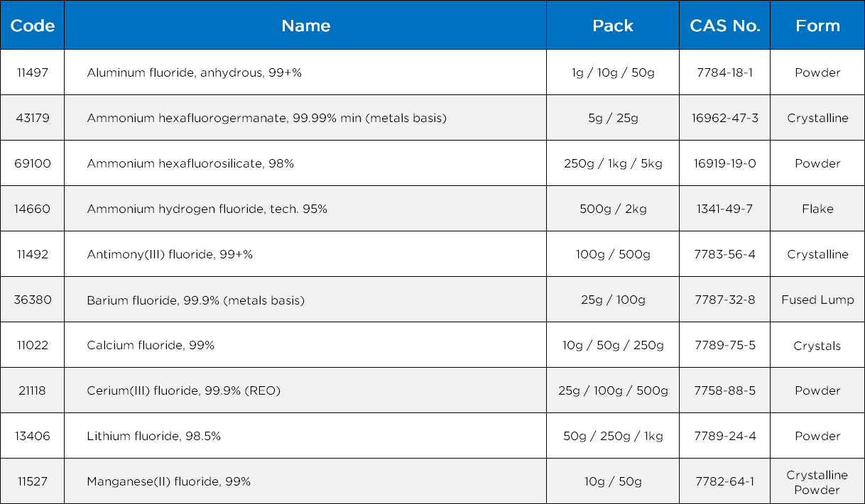Click CAS number 16962-47-3
The image size is (865, 504).
(x=725, y=118)
